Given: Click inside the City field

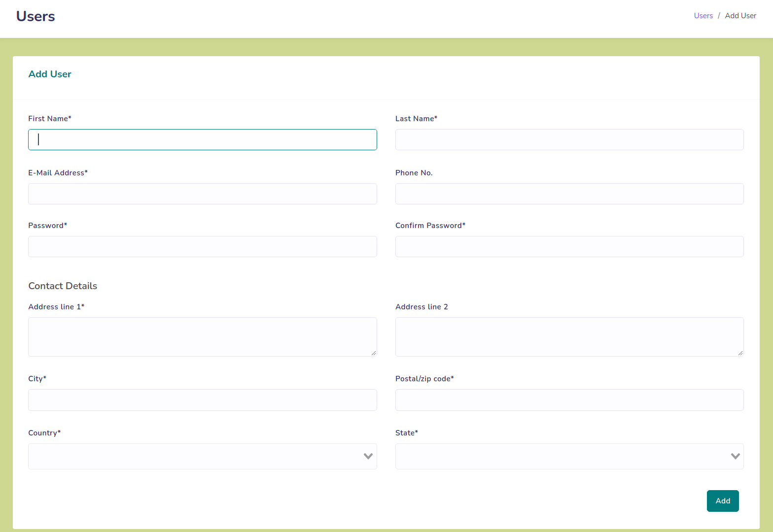Looking at the screenshot, I should coord(202,400).
